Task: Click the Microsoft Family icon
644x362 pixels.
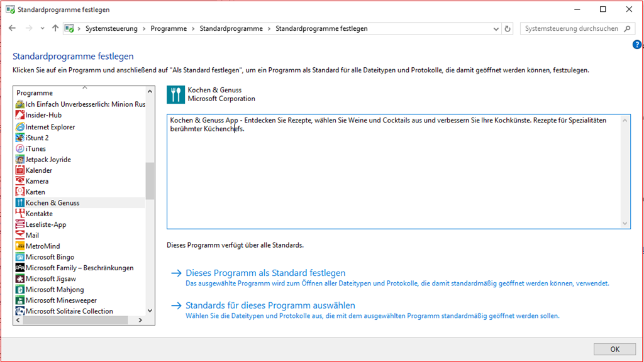Action: 19,268
